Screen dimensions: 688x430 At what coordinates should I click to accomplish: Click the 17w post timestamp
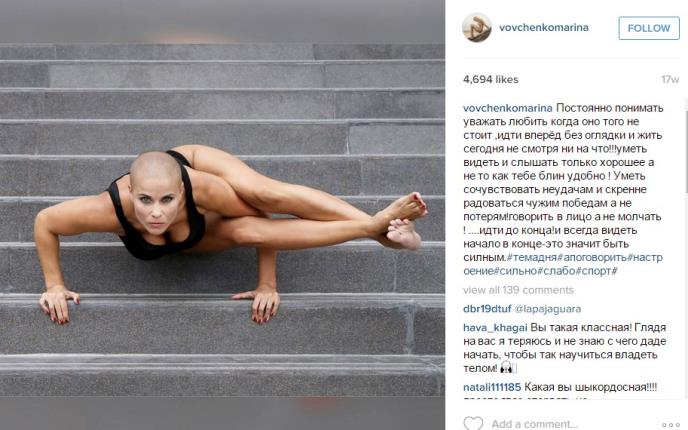pyautogui.click(x=670, y=79)
